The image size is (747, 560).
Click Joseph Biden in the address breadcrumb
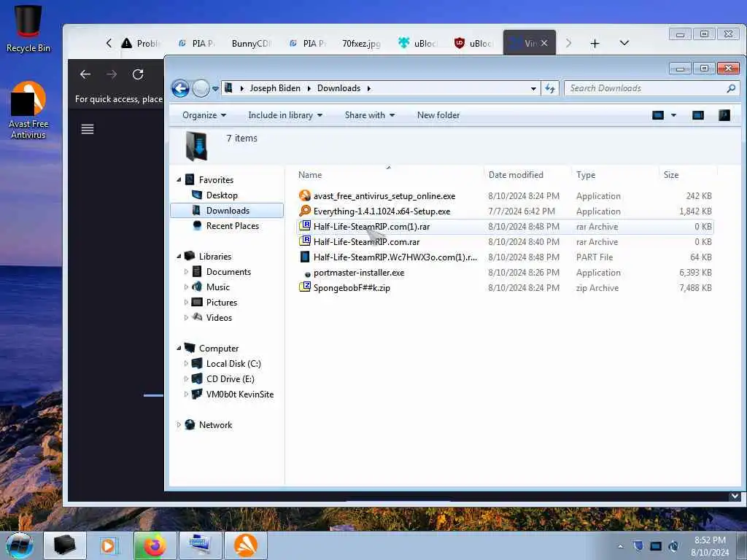tap(275, 88)
